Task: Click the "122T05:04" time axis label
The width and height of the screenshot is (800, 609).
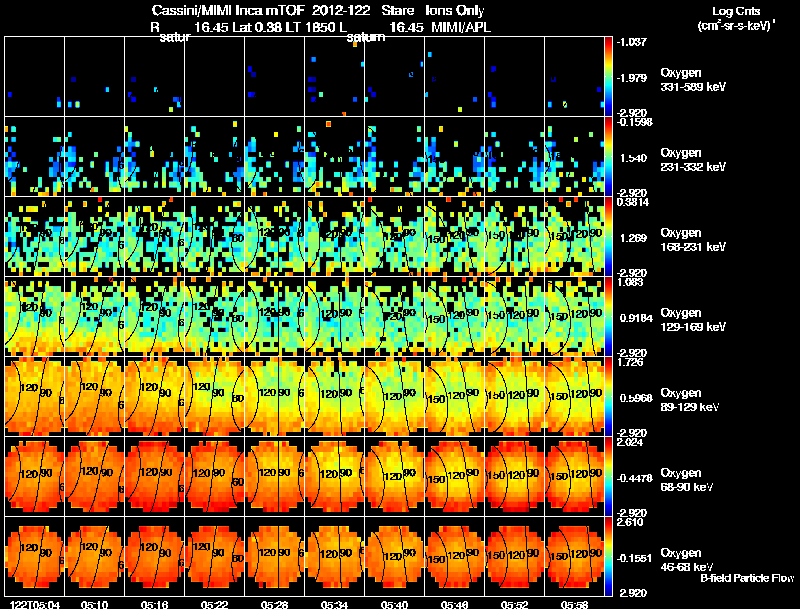Action: (x=35, y=605)
